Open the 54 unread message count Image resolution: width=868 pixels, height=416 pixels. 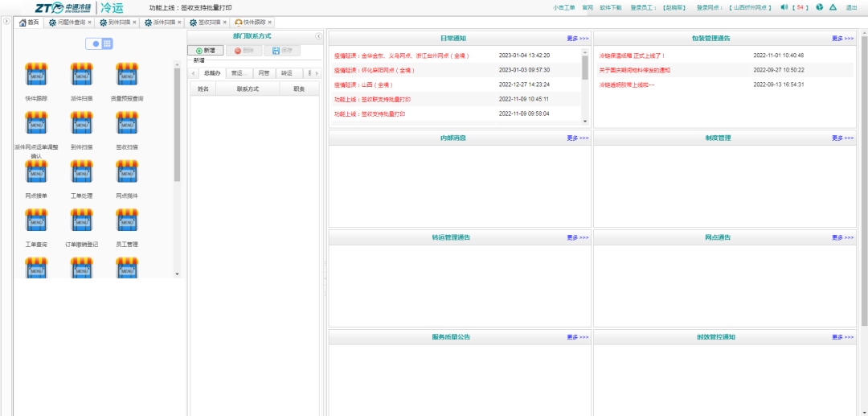tap(800, 8)
